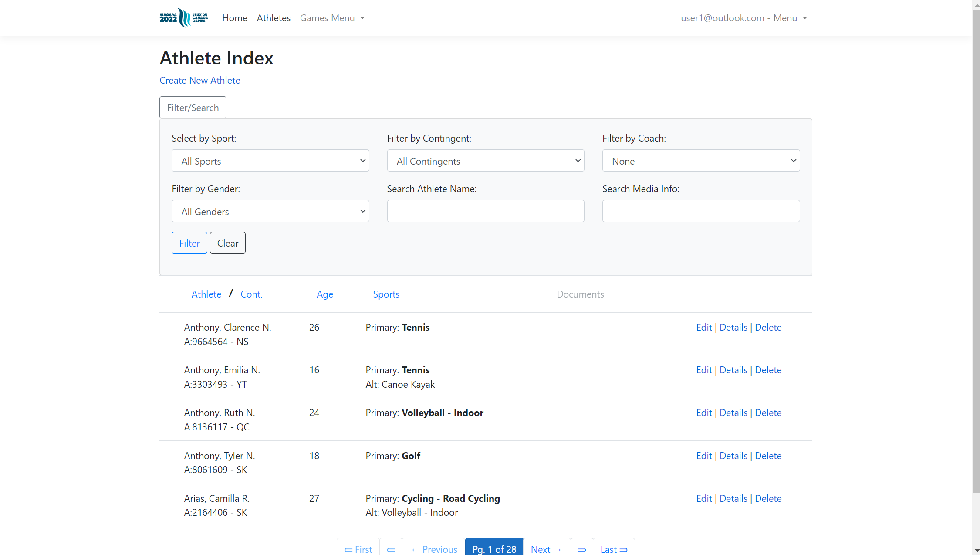This screenshot has width=980, height=555.
Task: Open the Filter by Contingent dropdown
Action: 485,160
